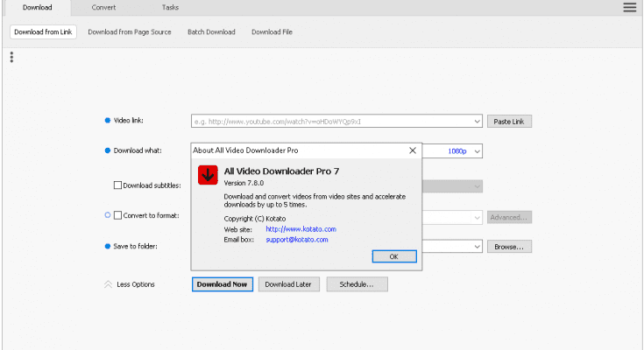Click the Download what: label
Viewport: 644px width, 350px height.
[x=138, y=150]
